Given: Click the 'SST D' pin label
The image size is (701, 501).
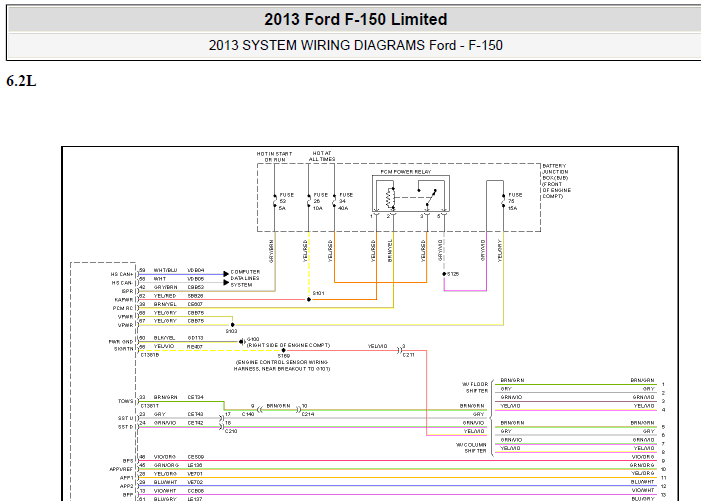Looking at the screenshot, I should pyautogui.click(x=126, y=427).
